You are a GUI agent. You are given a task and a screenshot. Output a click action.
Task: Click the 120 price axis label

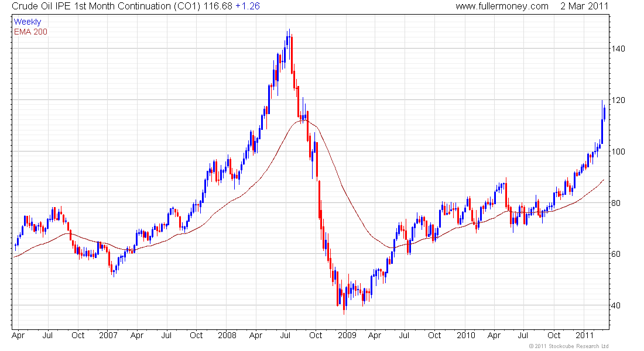click(618, 100)
